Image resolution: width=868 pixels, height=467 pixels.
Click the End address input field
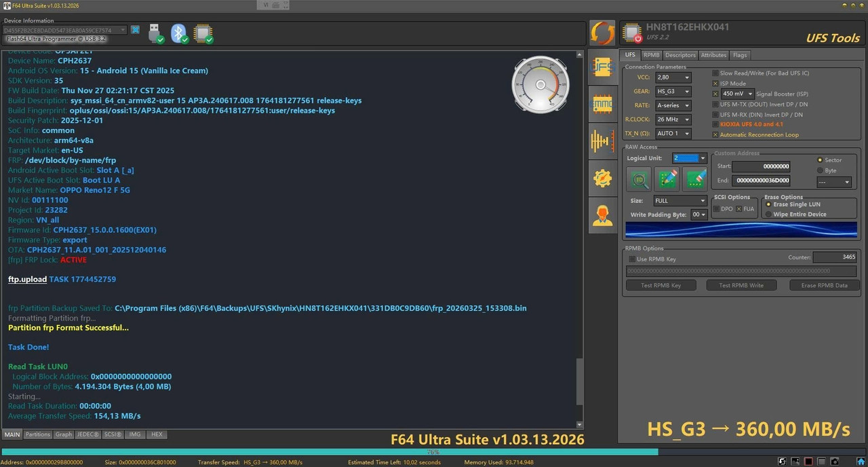tap(761, 181)
